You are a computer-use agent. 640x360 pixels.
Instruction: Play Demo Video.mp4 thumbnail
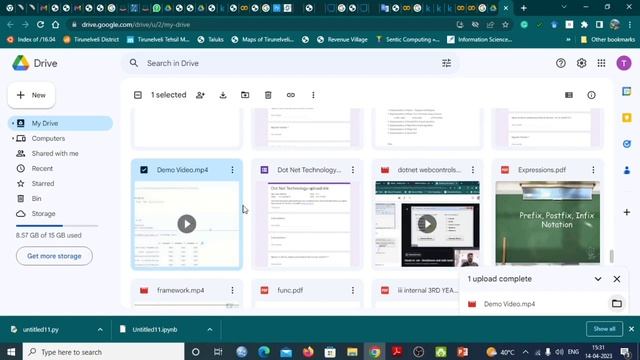pyautogui.click(x=187, y=224)
